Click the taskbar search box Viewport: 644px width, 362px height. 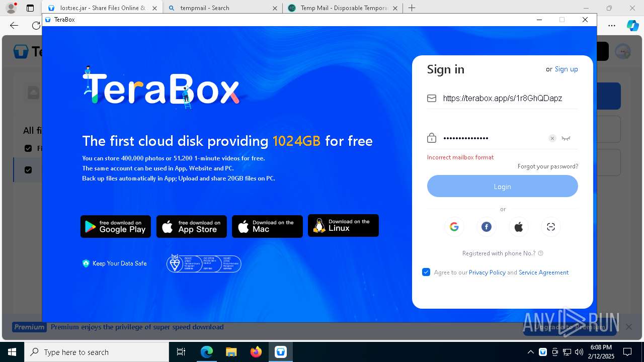(x=97, y=352)
